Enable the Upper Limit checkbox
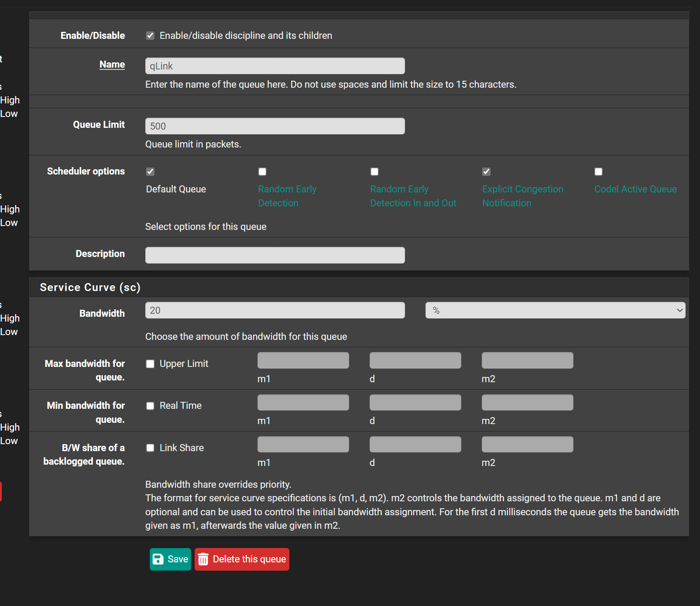Image resolution: width=700 pixels, height=606 pixels. (x=150, y=364)
